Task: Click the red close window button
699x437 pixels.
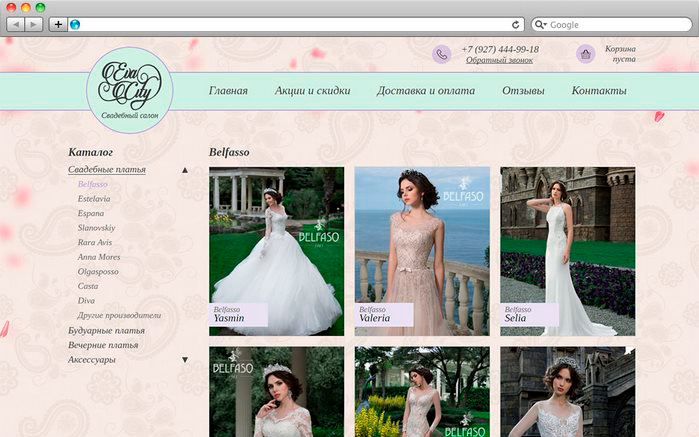Action: click(11, 7)
